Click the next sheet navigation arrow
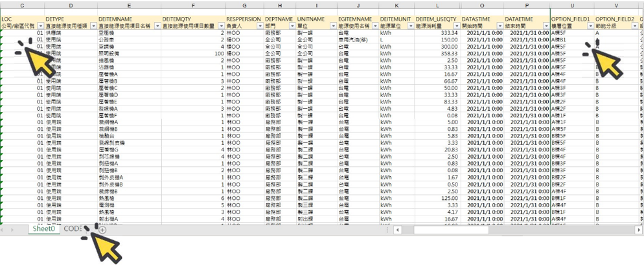The width and height of the screenshot is (644, 268). coord(13,230)
